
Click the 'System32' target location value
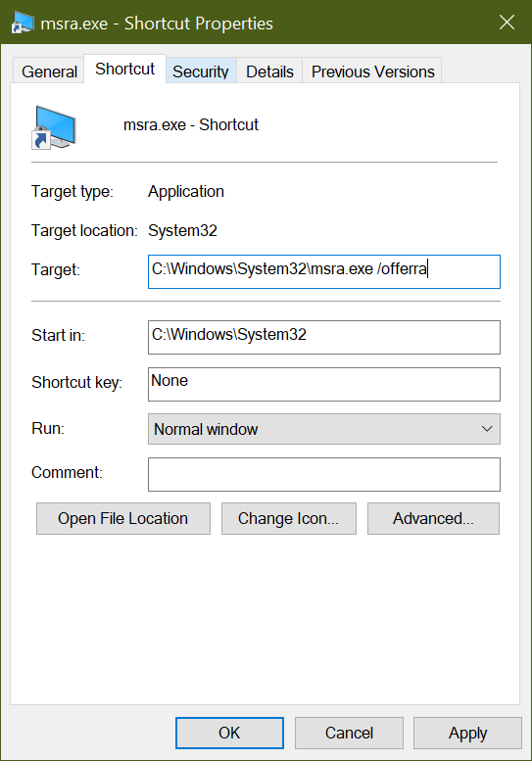tap(182, 230)
